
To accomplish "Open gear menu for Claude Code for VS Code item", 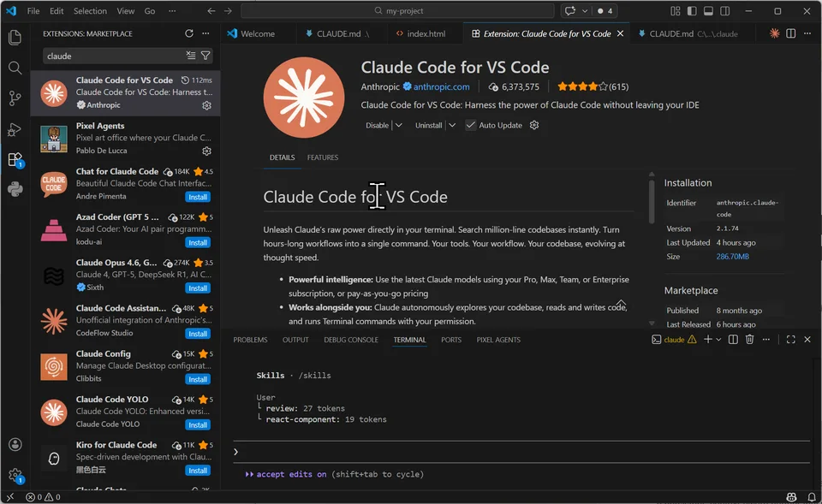I will coord(206,105).
